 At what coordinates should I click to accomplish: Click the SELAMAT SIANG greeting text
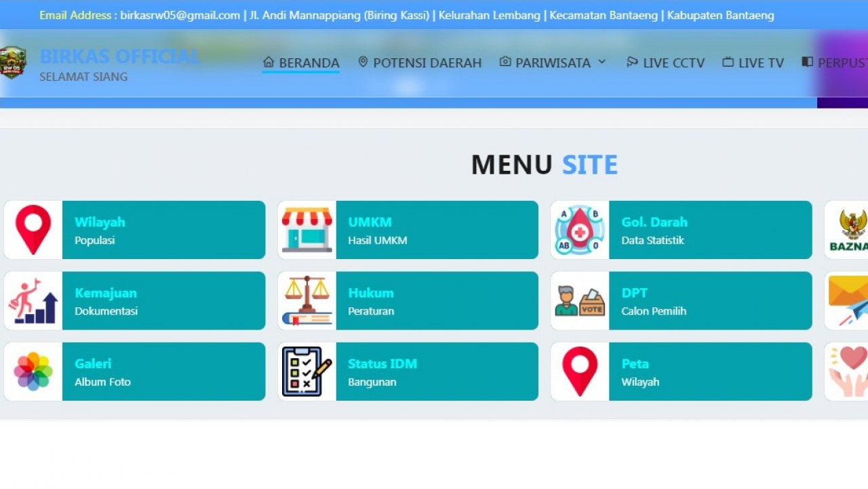coord(83,77)
